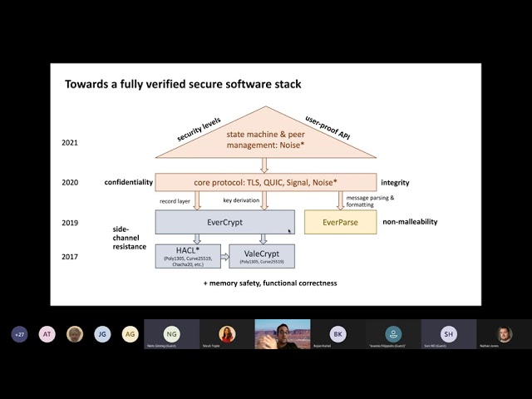Select the JG participant avatar
Viewport: 532px width, 399px height.
click(x=102, y=334)
